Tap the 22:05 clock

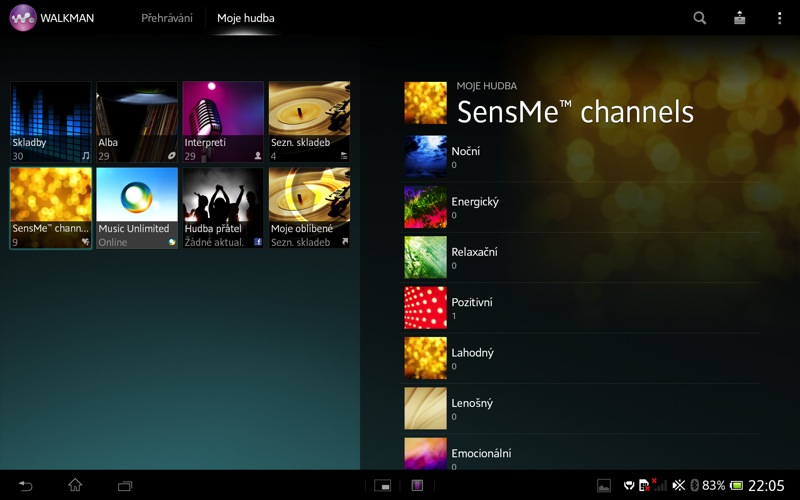tap(766, 485)
